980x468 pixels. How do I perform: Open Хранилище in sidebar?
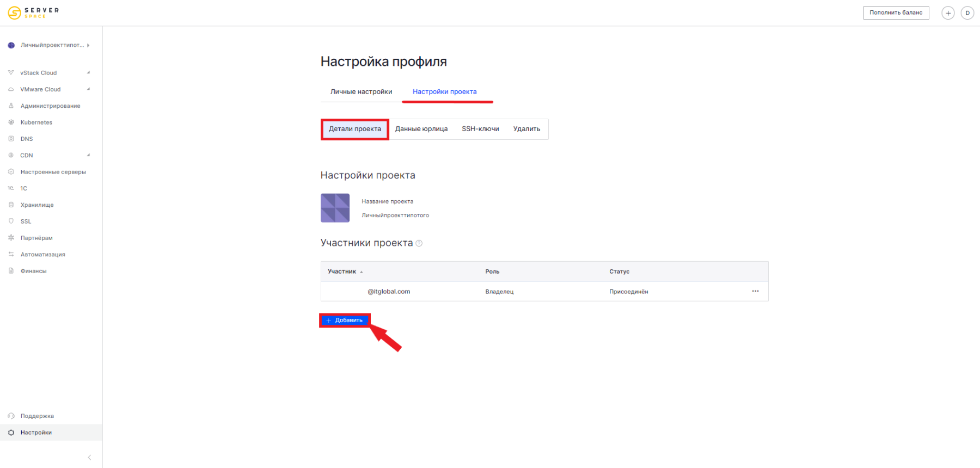tap(37, 205)
